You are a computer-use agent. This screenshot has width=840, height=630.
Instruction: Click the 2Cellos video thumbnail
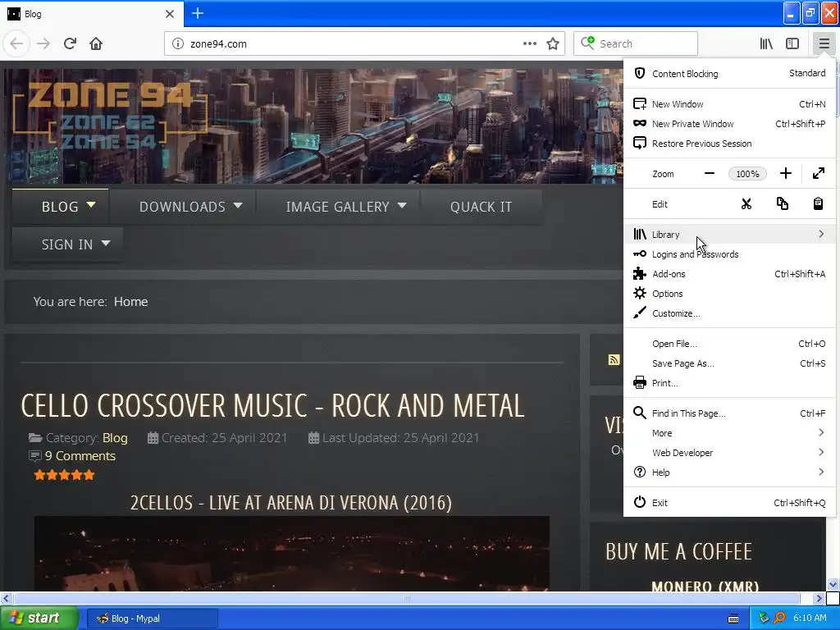point(292,554)
